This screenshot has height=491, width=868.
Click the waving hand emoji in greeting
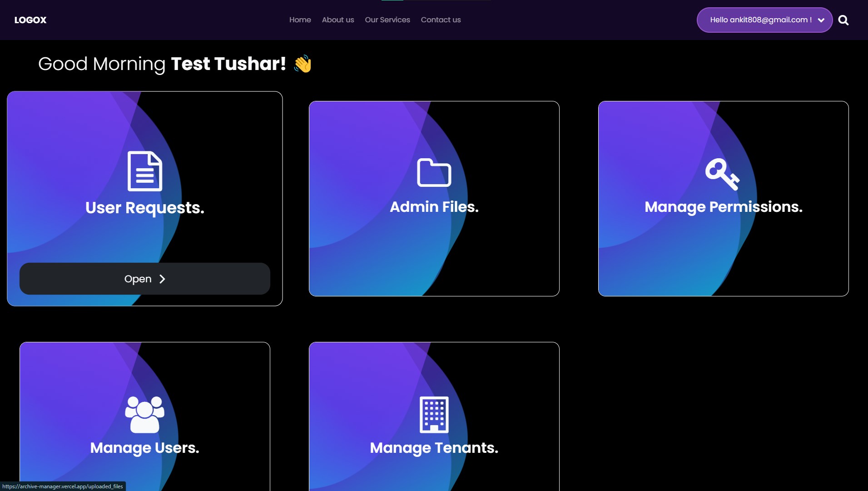(303, 64)
